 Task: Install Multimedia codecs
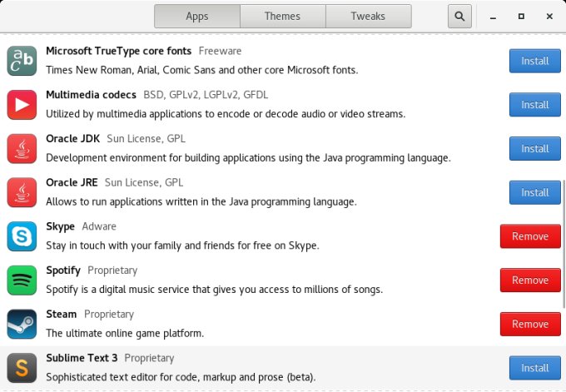(534, 105)
